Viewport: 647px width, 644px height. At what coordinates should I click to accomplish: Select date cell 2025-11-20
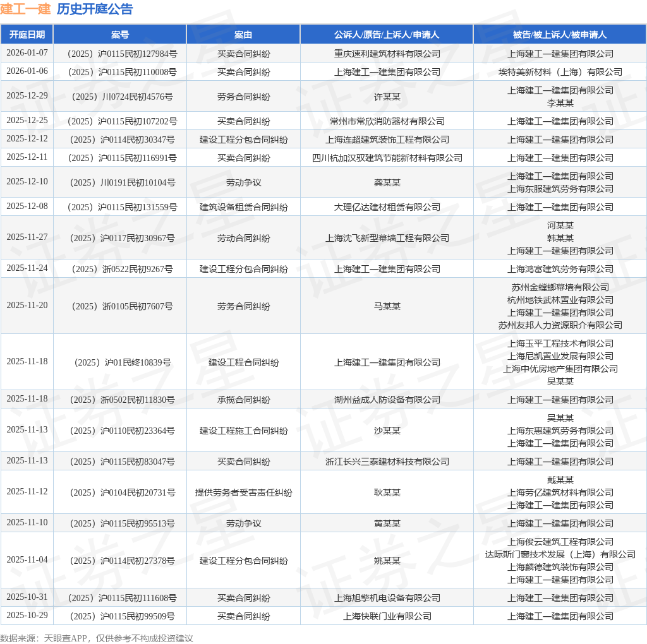(27, 306)
